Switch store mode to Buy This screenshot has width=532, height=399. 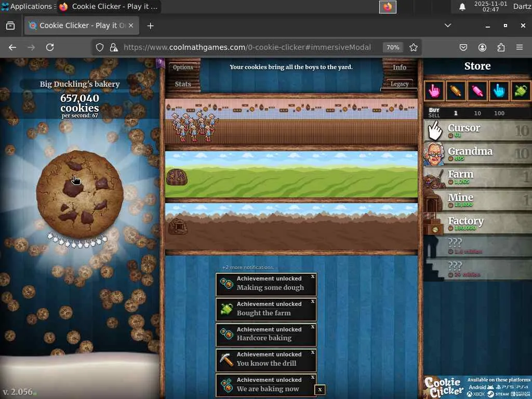[434, 110]
